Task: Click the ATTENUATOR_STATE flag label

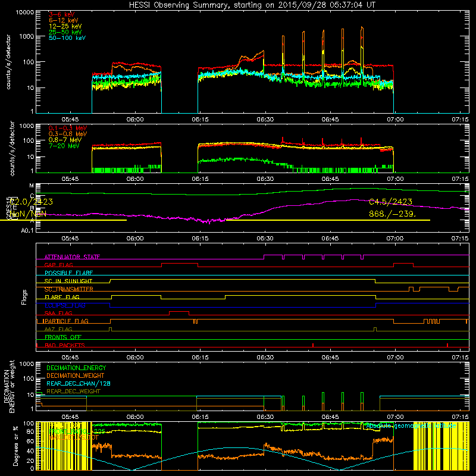Action: [x=72, y=257]
